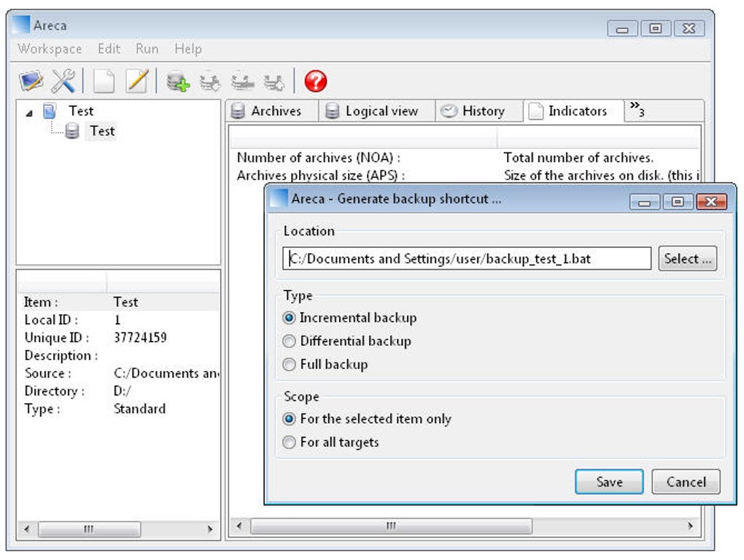Maximize the Generate backup shortcut dialog
744x560 pixels.
click(678, 202)
